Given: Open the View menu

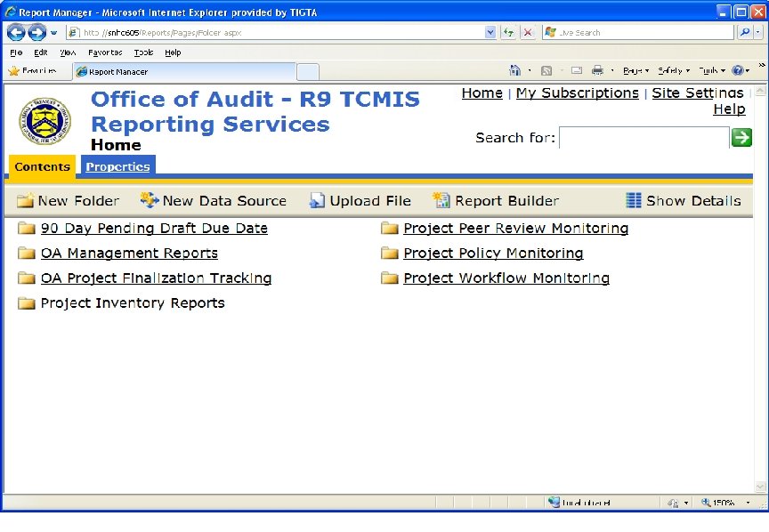Looking at the screenshot, I should coord(68,52).
